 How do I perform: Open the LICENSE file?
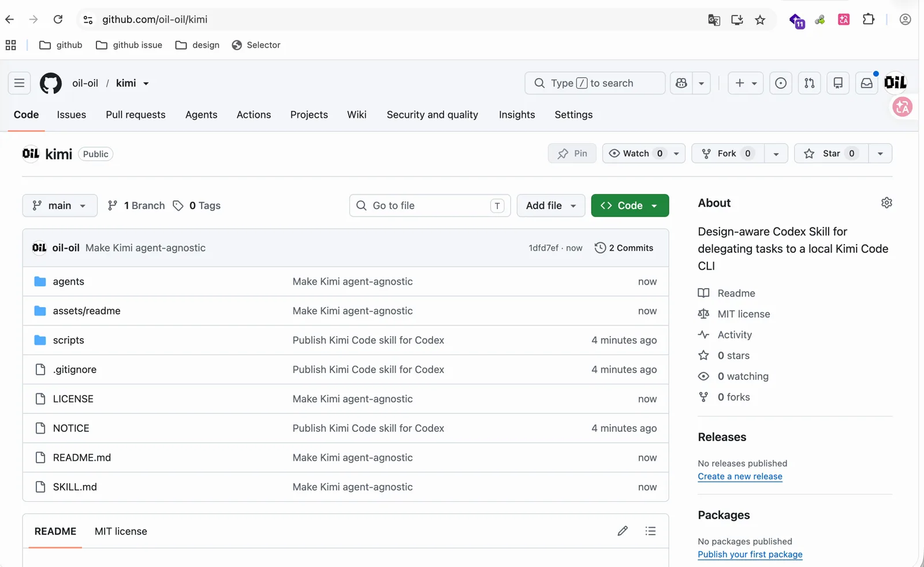[73, 399]
